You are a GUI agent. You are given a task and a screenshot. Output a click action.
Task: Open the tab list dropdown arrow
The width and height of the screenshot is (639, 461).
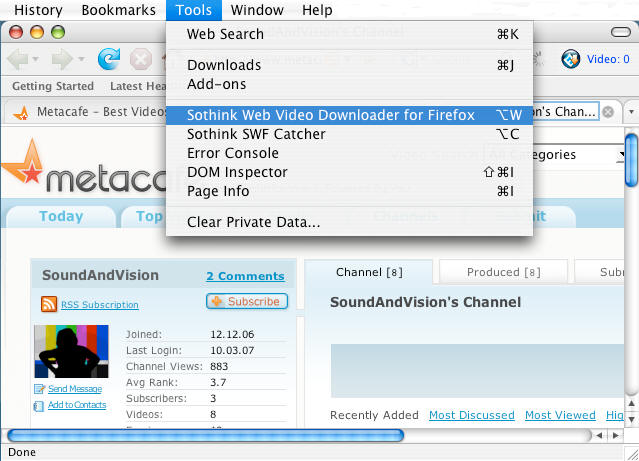click(631, 112)
